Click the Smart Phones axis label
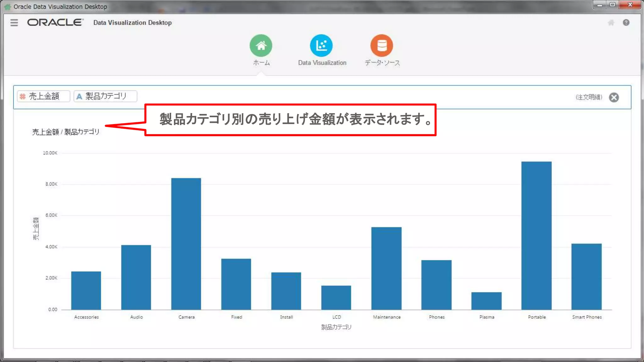 point(587,317)
